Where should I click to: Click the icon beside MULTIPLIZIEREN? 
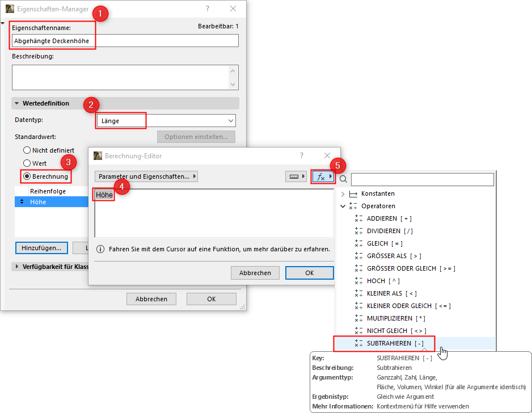358,318
